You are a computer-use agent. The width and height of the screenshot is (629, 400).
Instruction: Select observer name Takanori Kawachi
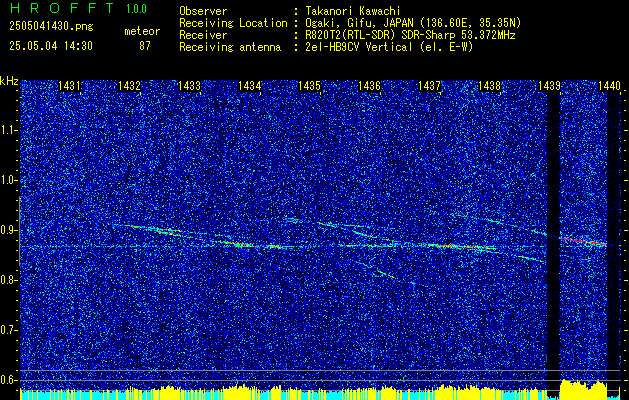(353, 11)
